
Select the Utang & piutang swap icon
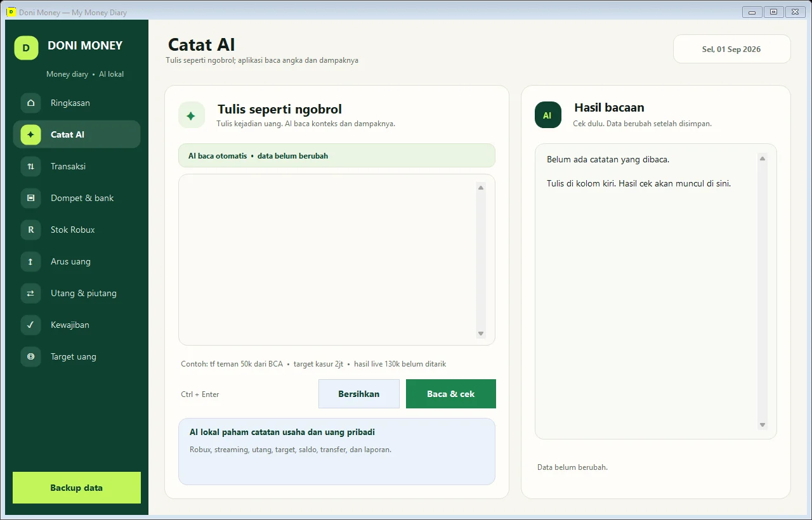[x=30, y=293]
